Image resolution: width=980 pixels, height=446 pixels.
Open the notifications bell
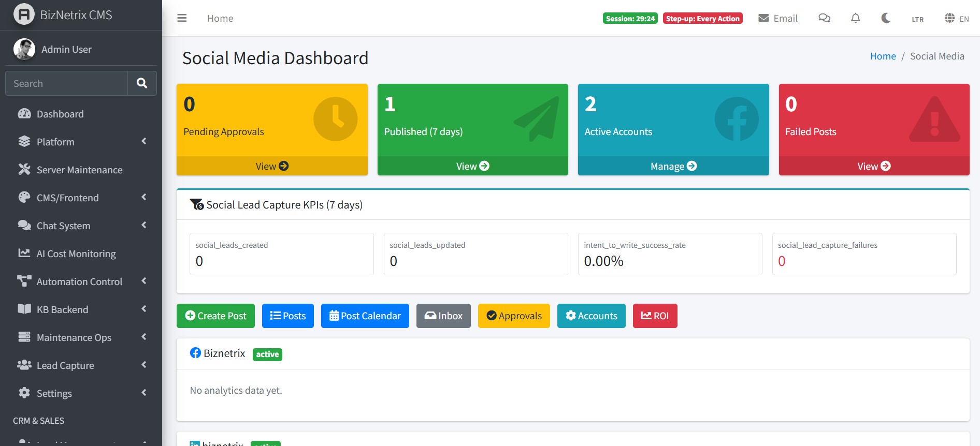tap(856, 18)
